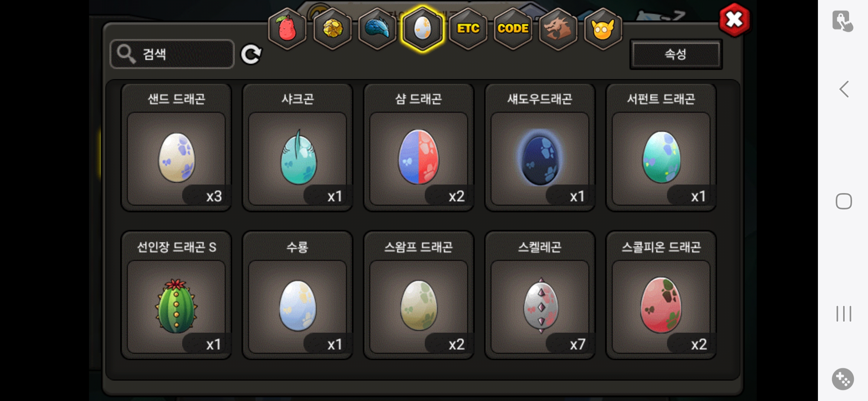Select the yellow horned mask tab
868x401 pixels.
603,29
